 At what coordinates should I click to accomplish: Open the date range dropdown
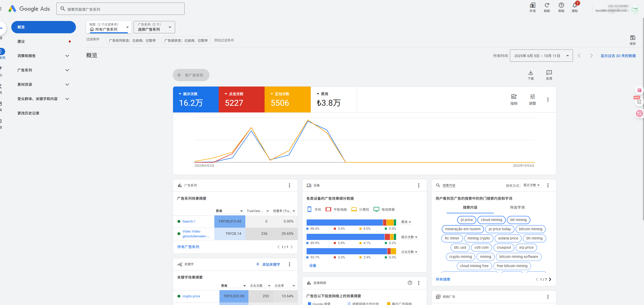click(x=541, y=56)
